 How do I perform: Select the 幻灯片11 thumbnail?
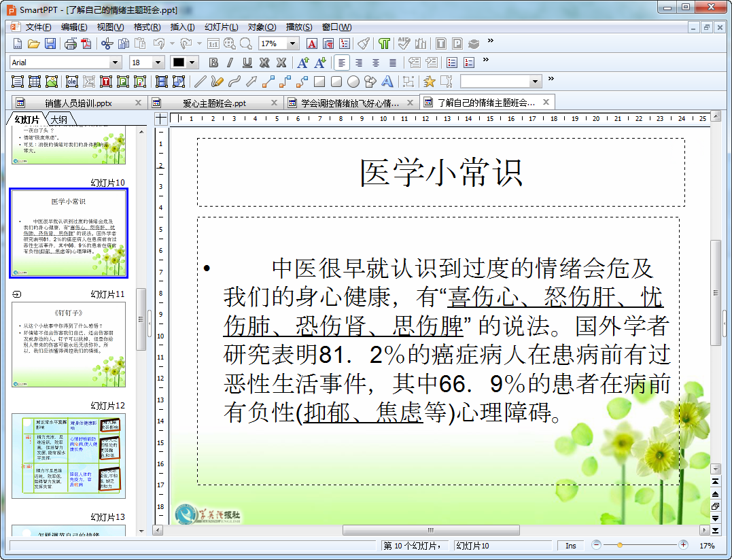tap(69, 345)
